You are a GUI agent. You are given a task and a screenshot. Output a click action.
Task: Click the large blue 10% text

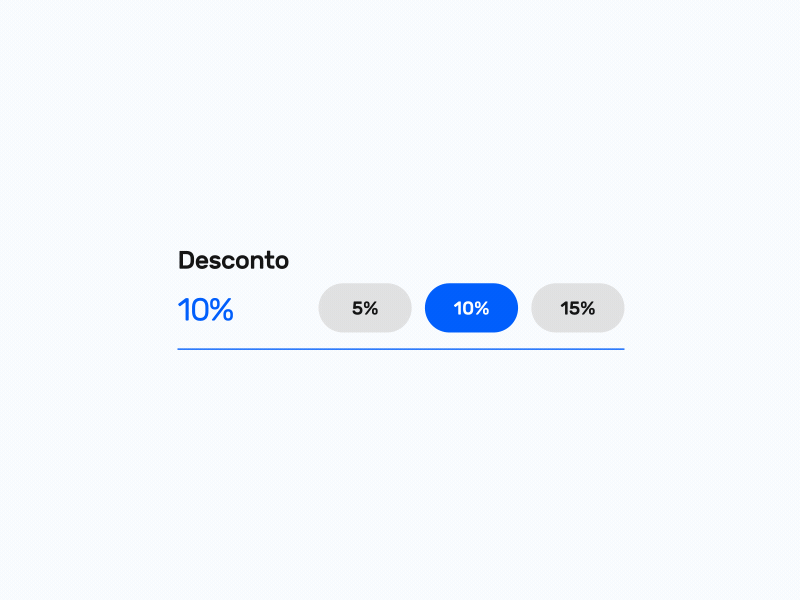tap(206, 310)
